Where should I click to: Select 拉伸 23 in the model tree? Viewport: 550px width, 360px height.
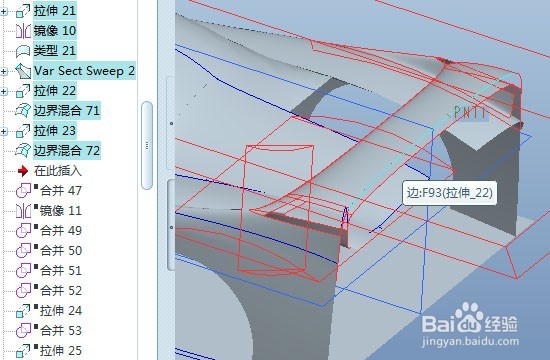coord(55,131)
